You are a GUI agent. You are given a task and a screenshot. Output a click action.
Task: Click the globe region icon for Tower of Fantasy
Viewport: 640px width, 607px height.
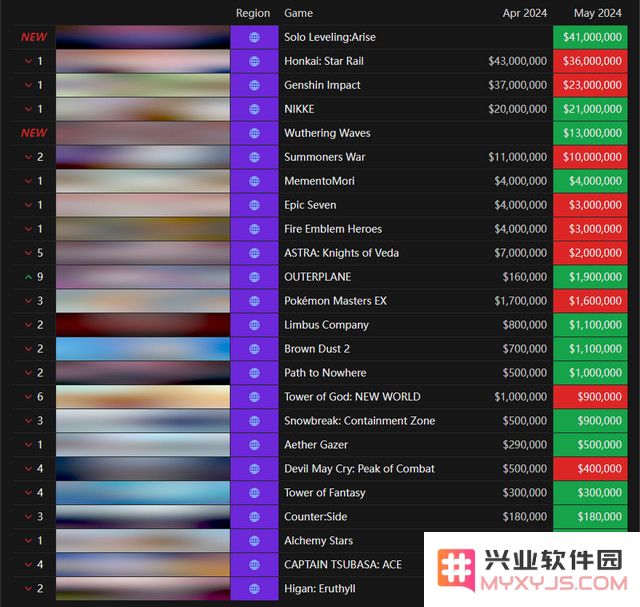254,493
